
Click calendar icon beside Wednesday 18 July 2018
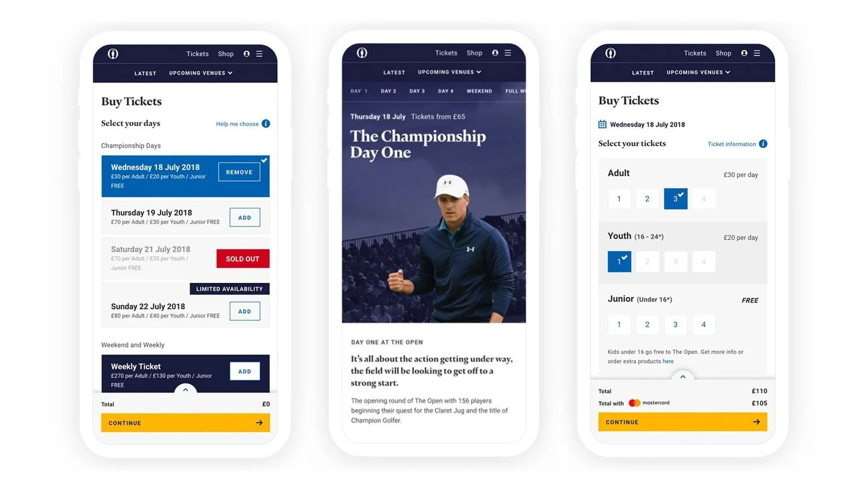pos(602,124)
